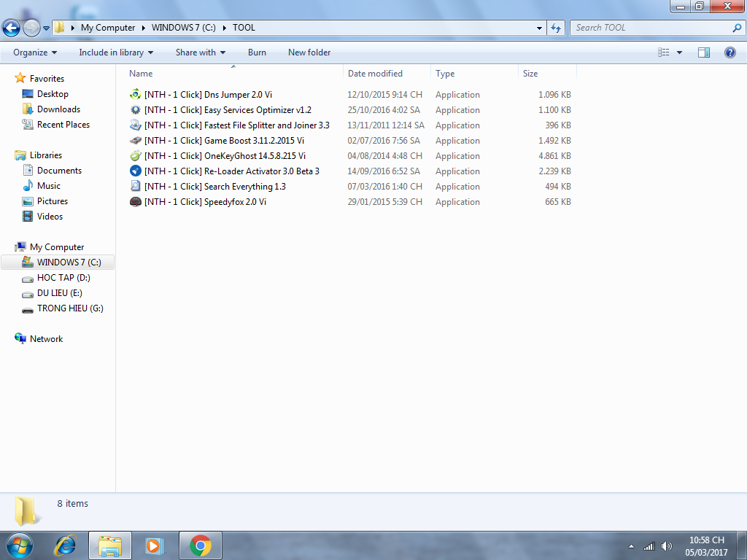Open the Windows Start button
This screenshot has width=747, height=560.
(20, 545)
